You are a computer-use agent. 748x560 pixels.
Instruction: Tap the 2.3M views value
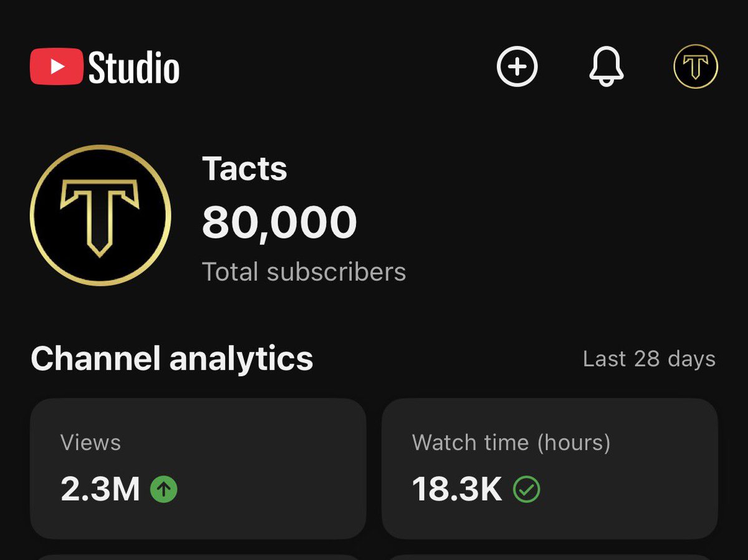[x=100, y=490]
